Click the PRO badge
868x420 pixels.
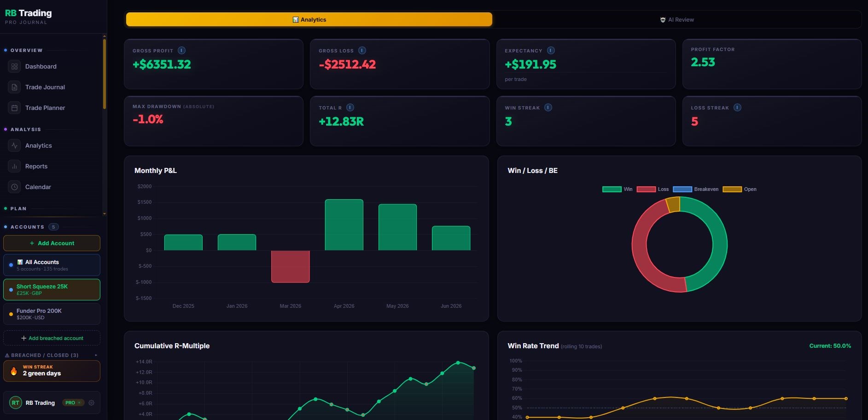[x=73, y=403]
